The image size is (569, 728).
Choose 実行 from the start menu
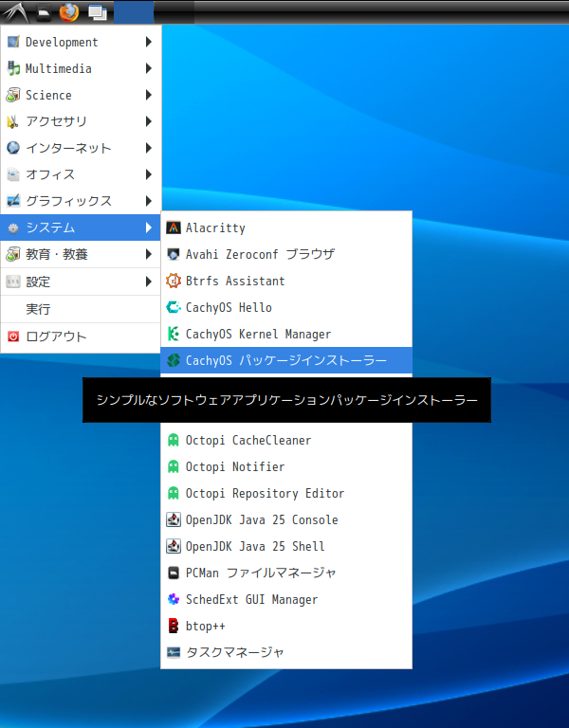click(81, 309)
